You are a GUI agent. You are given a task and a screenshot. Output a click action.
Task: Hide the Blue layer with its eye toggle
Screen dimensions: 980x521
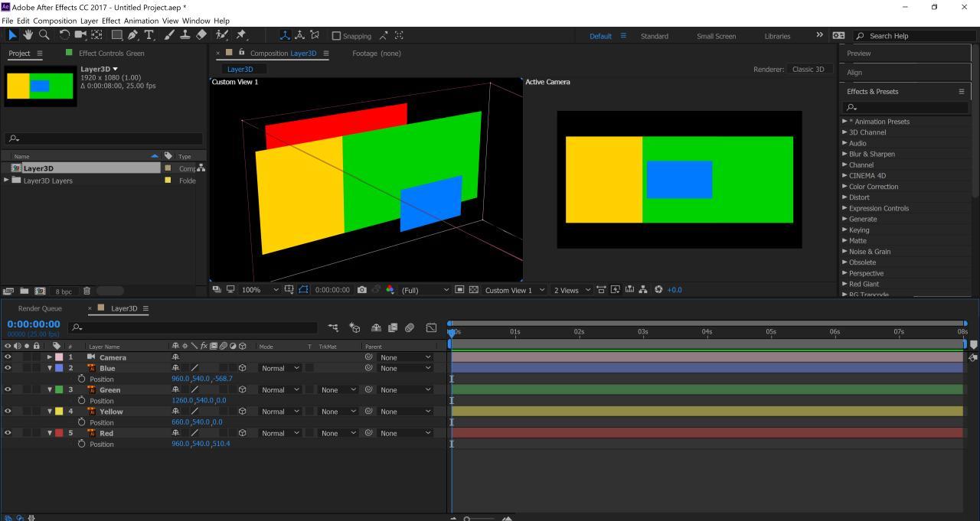8,368
